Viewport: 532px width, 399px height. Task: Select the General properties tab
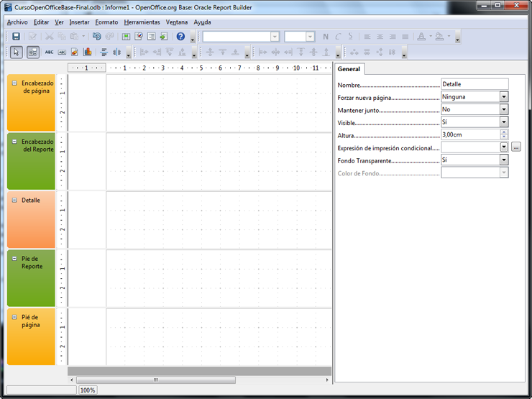click(x=349, y=69)
